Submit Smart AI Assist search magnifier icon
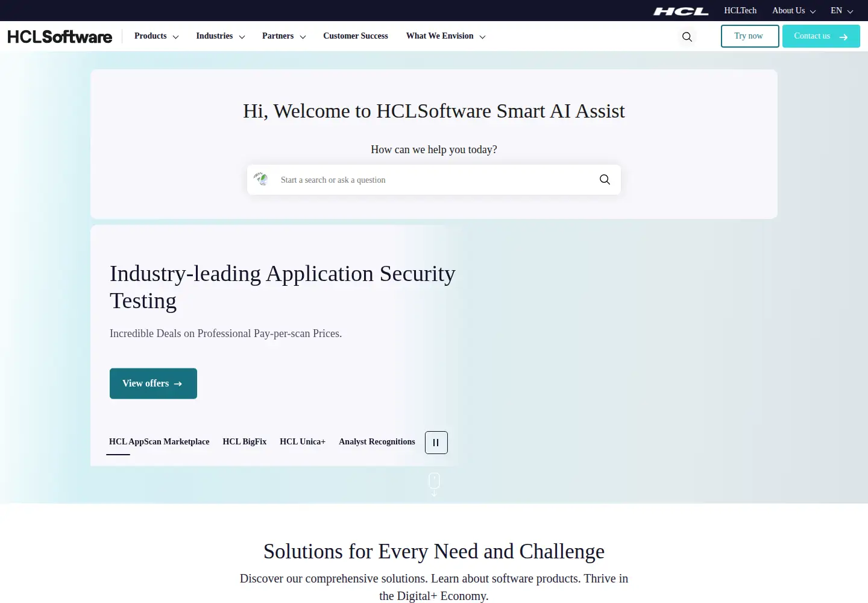The image size is (868, 603). click(x=605, y=180)
